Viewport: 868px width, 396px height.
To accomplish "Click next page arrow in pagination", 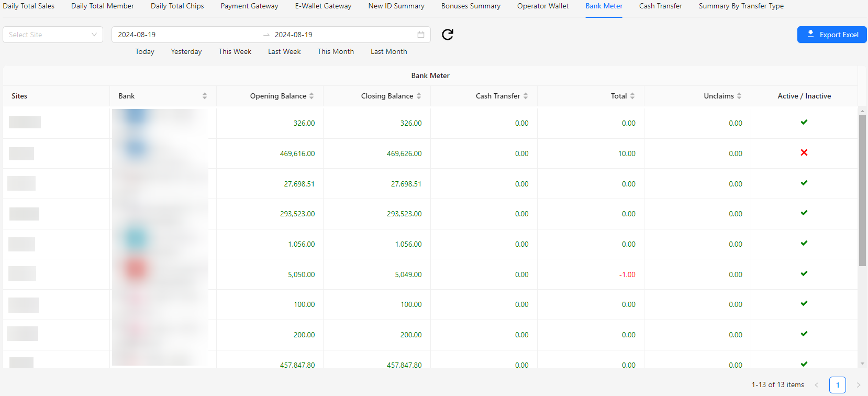I will click(858, 385).
